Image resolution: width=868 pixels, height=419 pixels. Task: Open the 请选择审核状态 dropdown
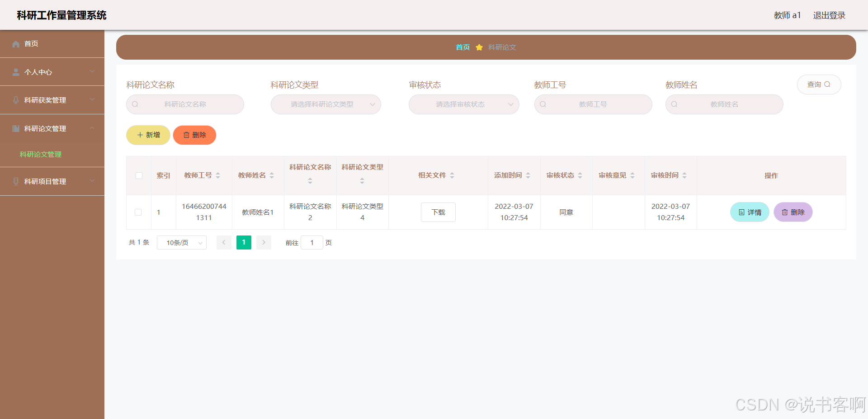pyautogui.click(x=463, y=104)
